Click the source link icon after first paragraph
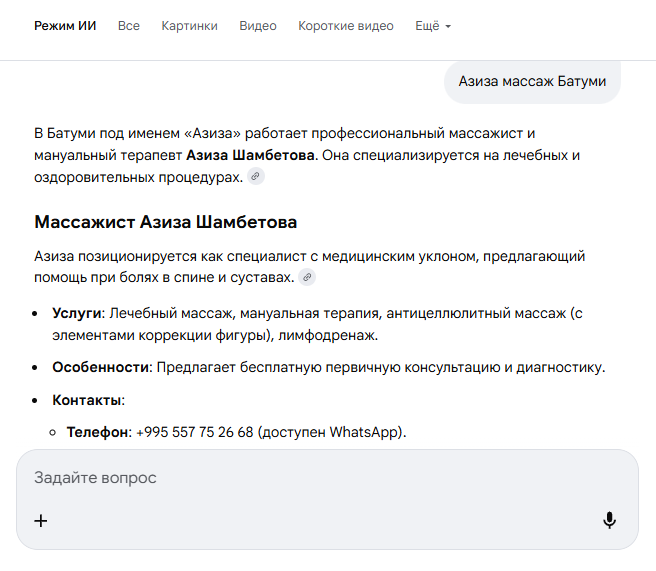This screenshot has width=656, height=571. tap(256, 177)
